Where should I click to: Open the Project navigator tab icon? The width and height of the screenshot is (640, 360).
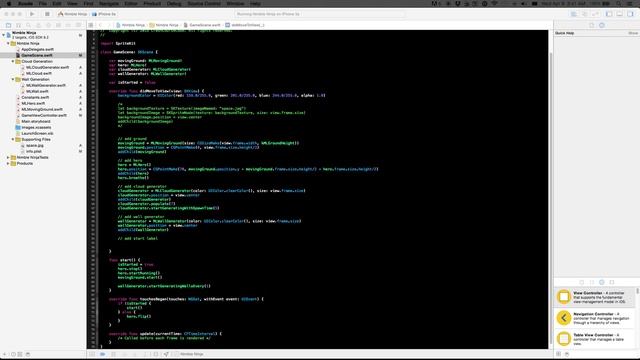coord(8,25)
